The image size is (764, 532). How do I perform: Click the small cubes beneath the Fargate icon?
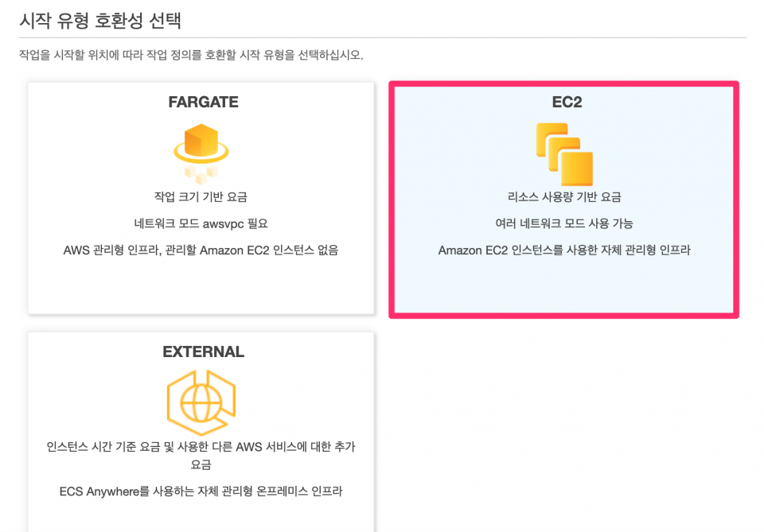201,174
